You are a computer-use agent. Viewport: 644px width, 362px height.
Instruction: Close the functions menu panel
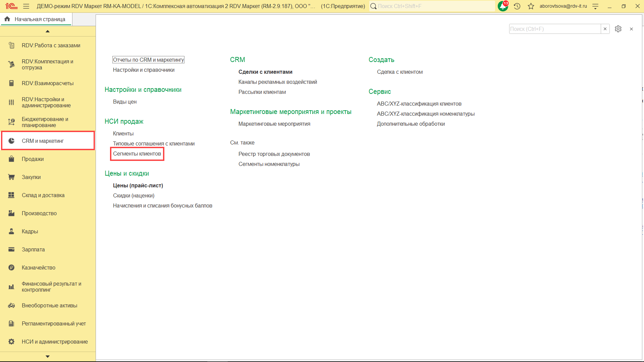click(631, 29)
